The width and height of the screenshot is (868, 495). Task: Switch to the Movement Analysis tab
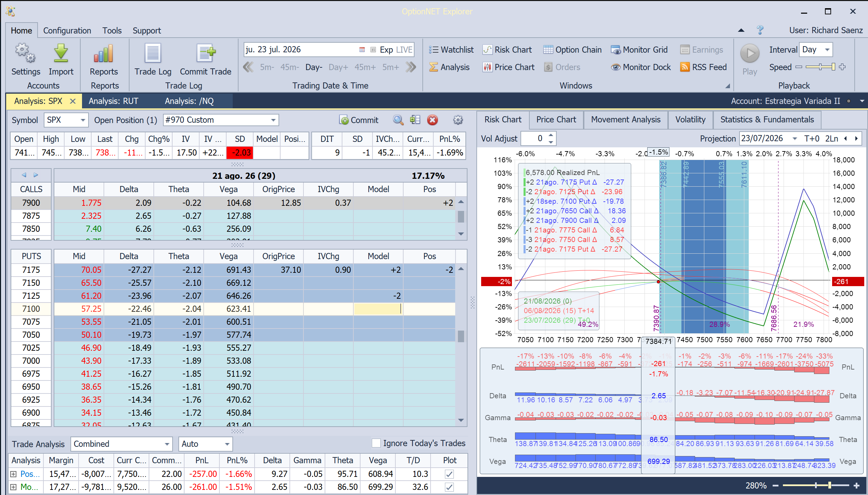pyautogui.click(x=626, y=120)
